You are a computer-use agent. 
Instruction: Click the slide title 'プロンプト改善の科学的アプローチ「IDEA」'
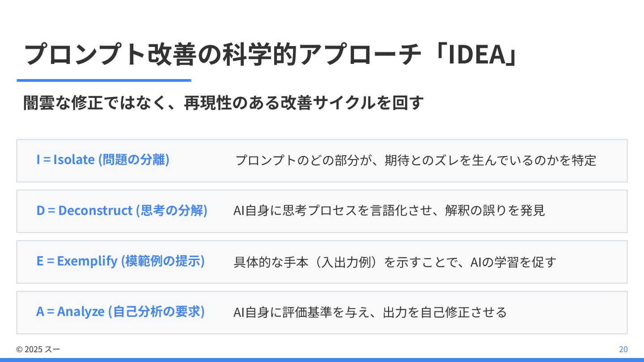[270, 55]
